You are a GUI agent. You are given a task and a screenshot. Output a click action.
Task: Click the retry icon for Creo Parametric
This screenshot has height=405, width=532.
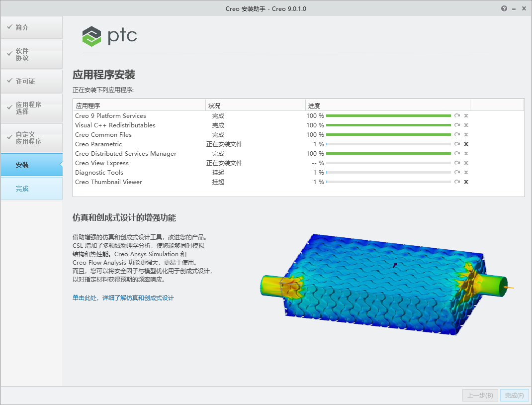pyautogui.click(x=457, y=144)
